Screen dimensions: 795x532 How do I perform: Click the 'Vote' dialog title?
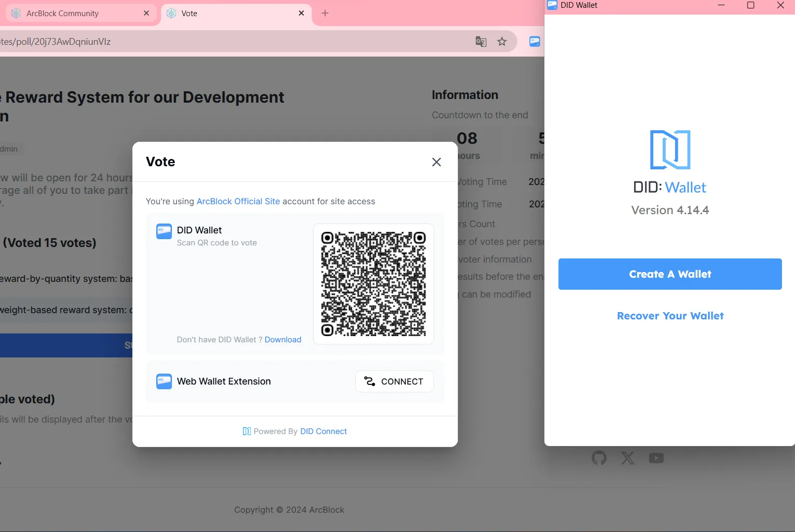point(160,162)
